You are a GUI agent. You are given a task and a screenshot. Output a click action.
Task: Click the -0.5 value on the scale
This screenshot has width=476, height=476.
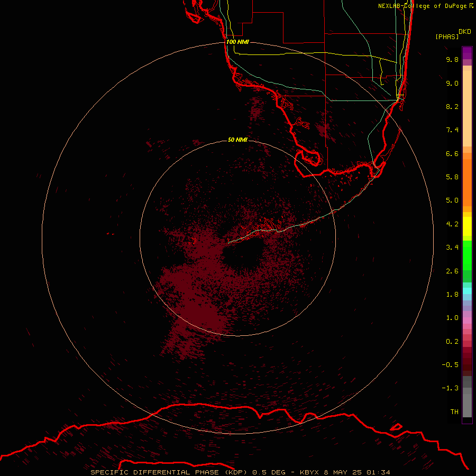click(x=450, y=365)
